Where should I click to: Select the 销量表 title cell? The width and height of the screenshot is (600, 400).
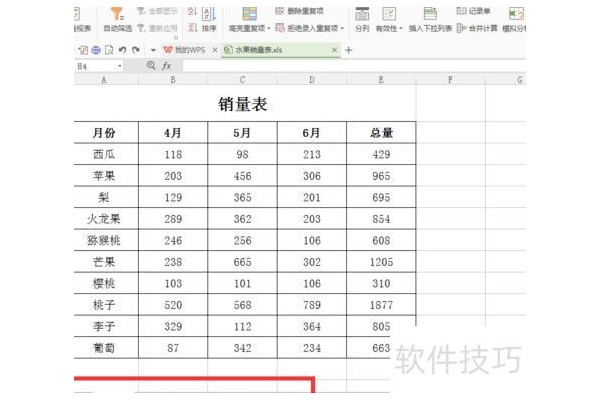point(245,103)
